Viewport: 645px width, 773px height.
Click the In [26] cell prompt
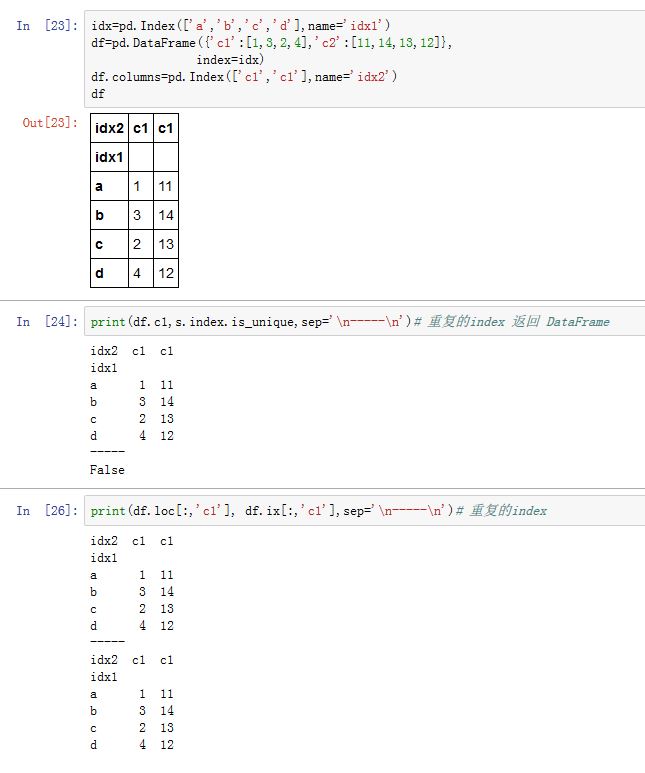coord(46,510)
